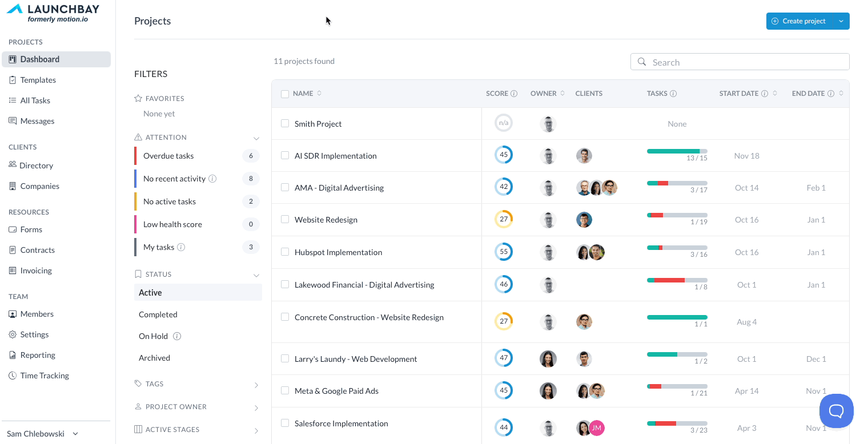Click the Score column info icon
The height and width of the screenshot is (444, 868).
tap(514, 94)
